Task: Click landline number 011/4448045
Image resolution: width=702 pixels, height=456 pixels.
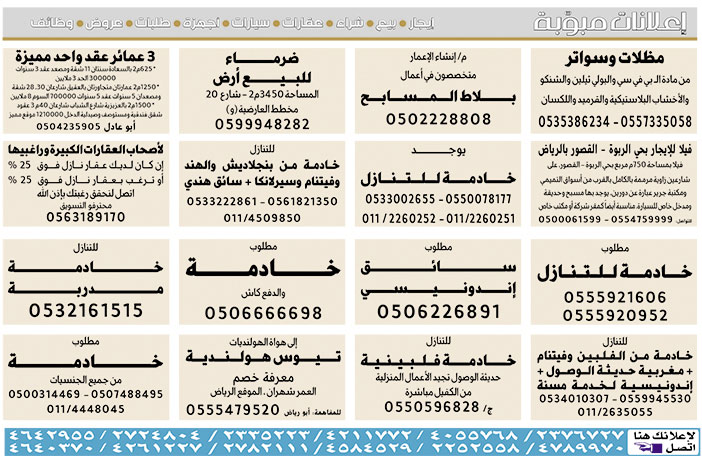Action: click(86, 409)
